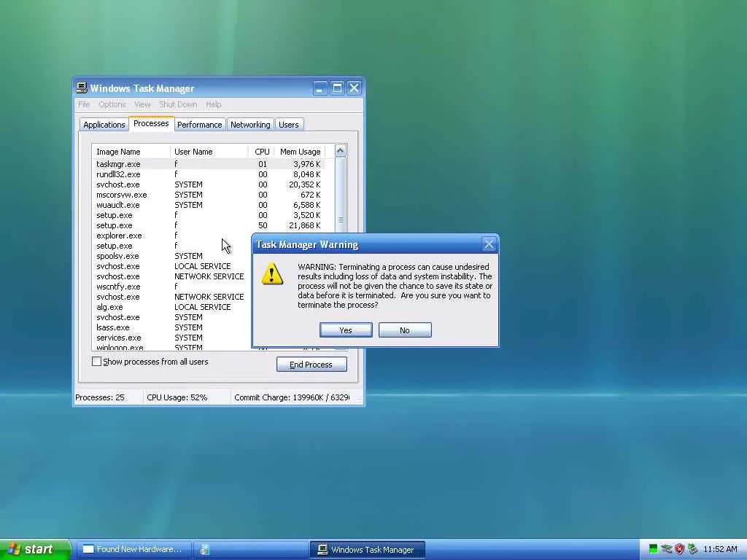
Task: Click the CPU Usage: 52% status entry
Action: pyautogui.click(x=187, y=397)
